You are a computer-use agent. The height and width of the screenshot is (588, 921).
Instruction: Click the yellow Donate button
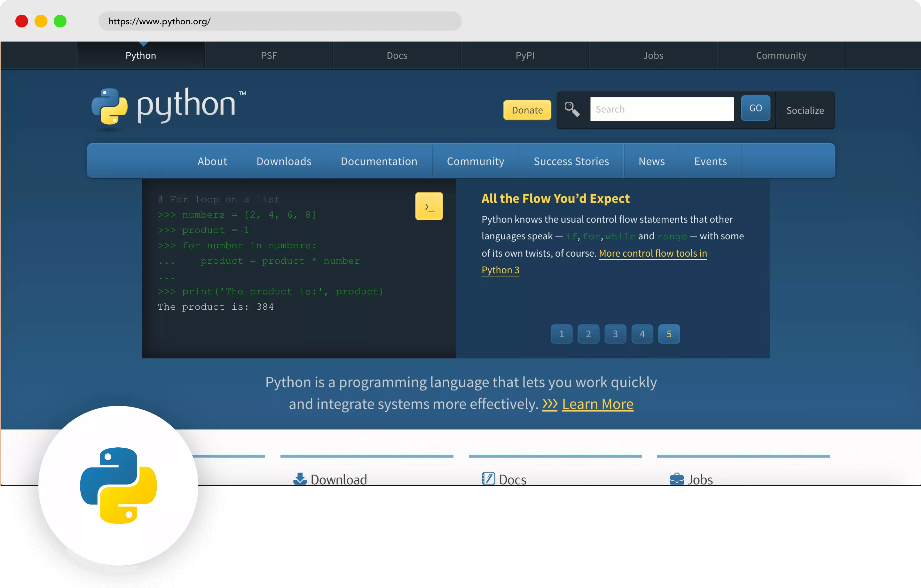click(x=527, y=110)
